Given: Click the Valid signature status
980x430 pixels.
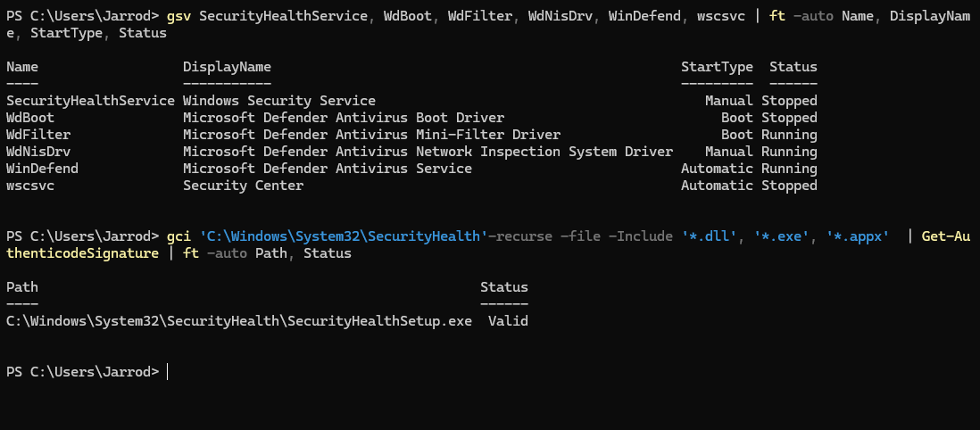Looking at the screenshot, I should [x=508, y=320].
